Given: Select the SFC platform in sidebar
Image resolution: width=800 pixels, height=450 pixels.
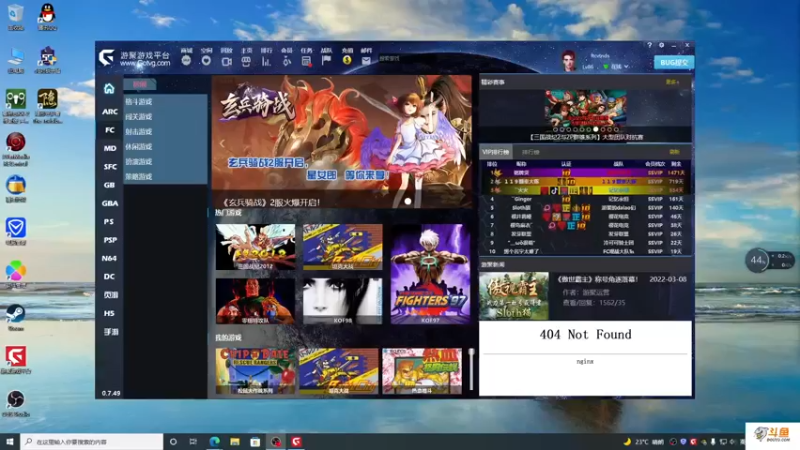Looking at the screenshot, I should pos(109,167).
